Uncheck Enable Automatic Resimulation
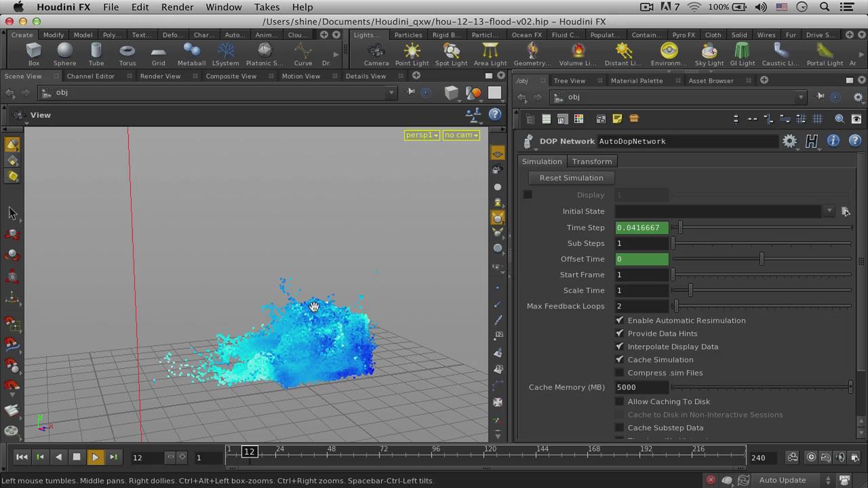Screen dimensions: 868x488 click(x=619, y=321)
